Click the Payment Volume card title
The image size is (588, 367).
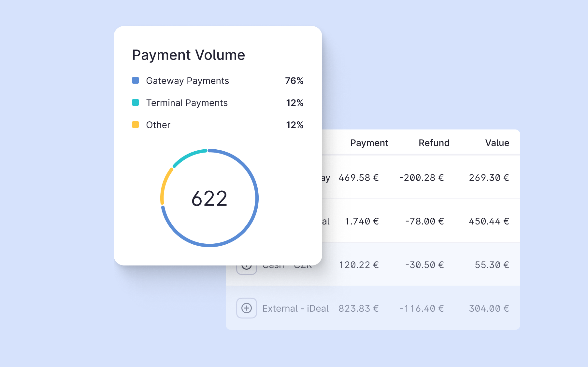point(189,55)
